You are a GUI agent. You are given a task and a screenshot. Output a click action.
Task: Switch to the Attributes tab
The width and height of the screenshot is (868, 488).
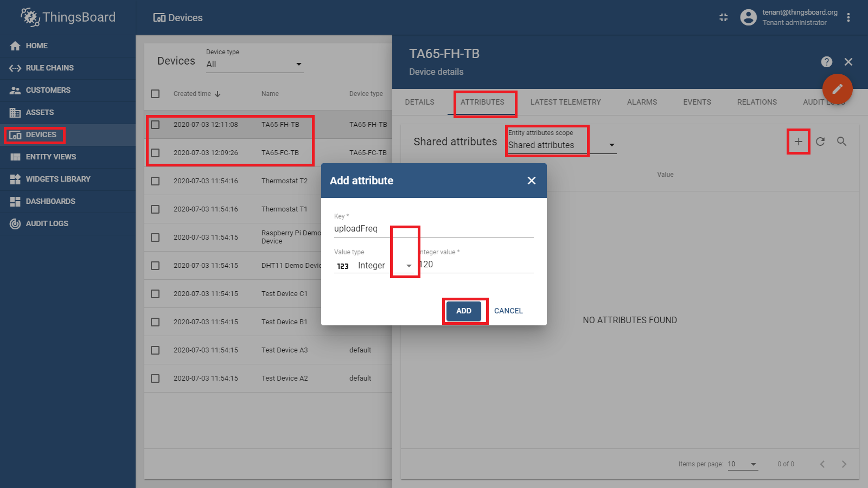482,102
